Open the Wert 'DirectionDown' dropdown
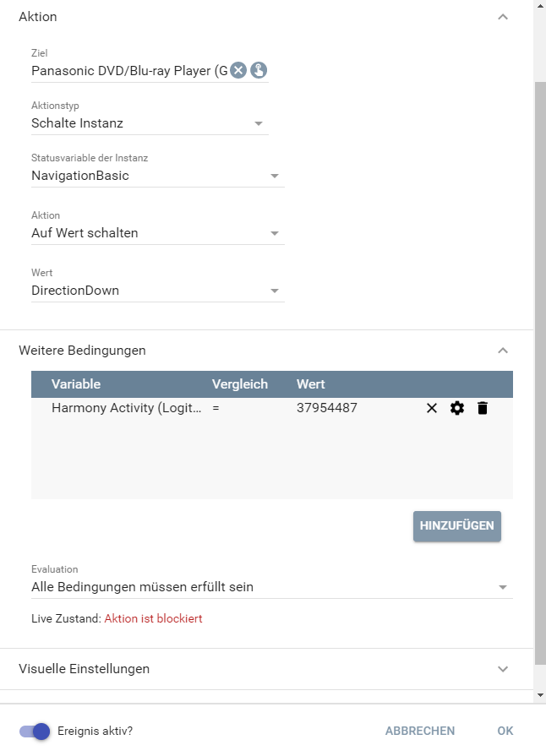This screenshot has width=546, height=756. (x=157, y=291)
